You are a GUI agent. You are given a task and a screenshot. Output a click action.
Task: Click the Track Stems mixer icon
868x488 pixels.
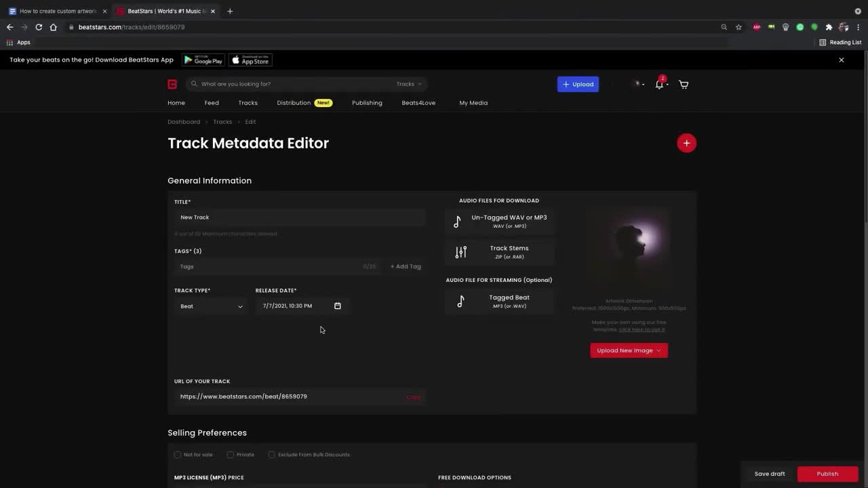point(461,252)
